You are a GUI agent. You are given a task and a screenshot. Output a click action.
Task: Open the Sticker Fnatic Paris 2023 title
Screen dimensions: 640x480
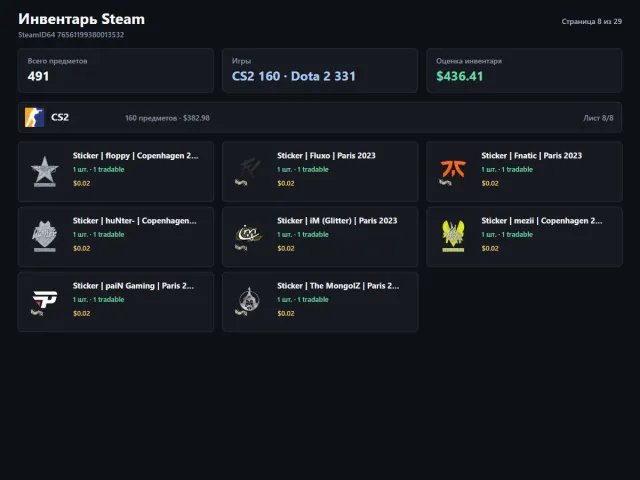click(531, 156)
